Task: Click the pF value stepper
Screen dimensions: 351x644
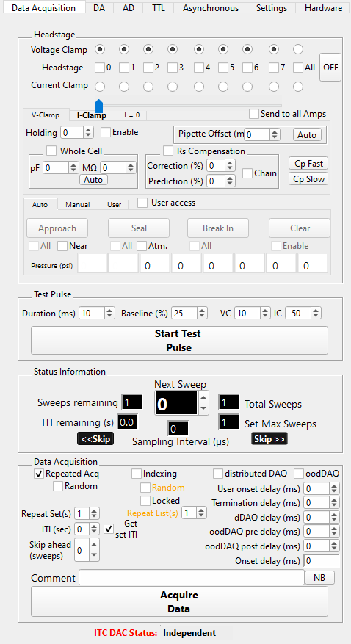Action: (x=72, y=167)
